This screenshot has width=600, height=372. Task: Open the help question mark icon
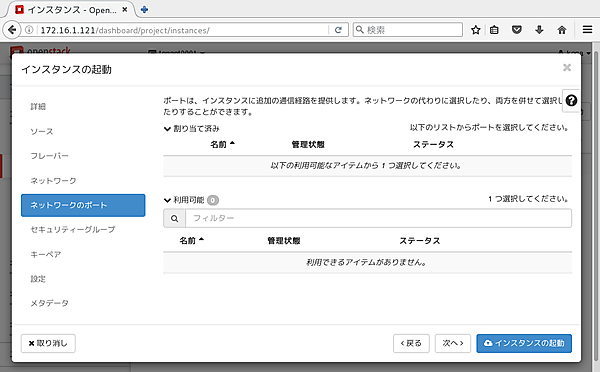click(571, 101)
